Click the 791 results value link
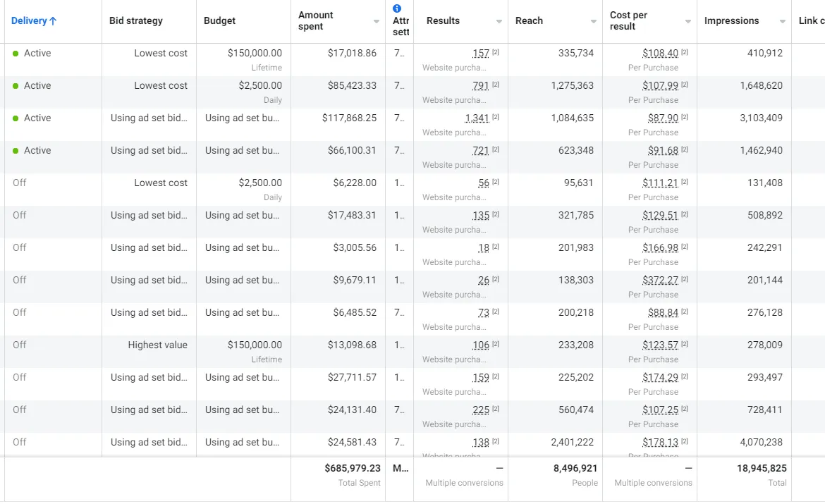Viewport: 825px width, 504px height. tap(481, 86)
